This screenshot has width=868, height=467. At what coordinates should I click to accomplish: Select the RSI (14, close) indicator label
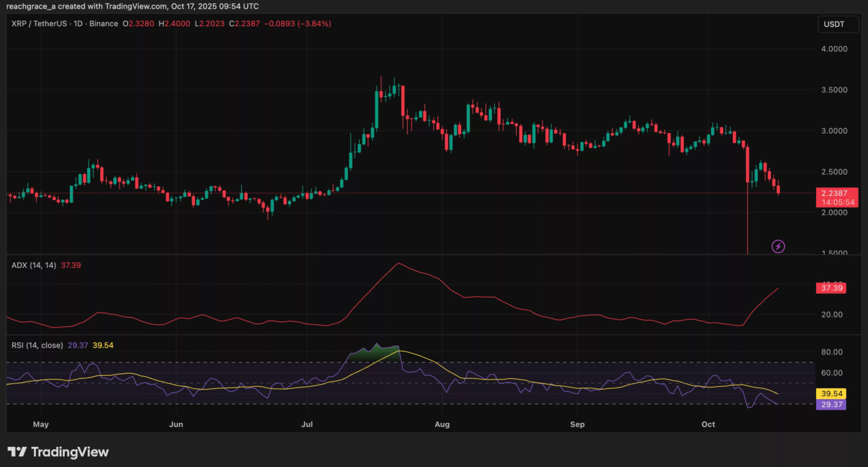click(37, 345)
